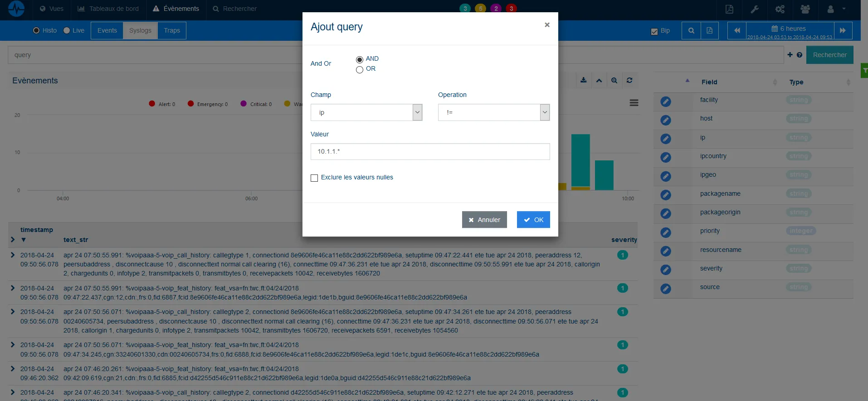Cancel the dialog with Annuler

484,220
